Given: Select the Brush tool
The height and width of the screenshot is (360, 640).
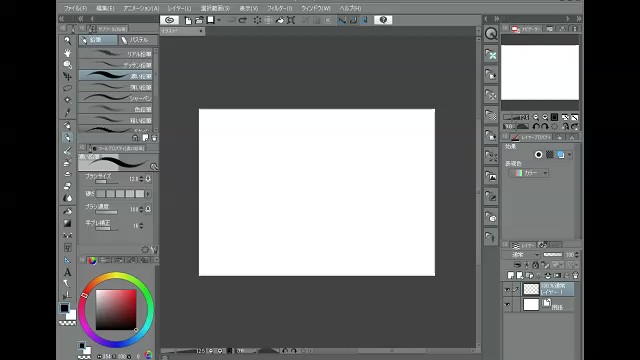Looking at the screenshot, I should point(67,151).
